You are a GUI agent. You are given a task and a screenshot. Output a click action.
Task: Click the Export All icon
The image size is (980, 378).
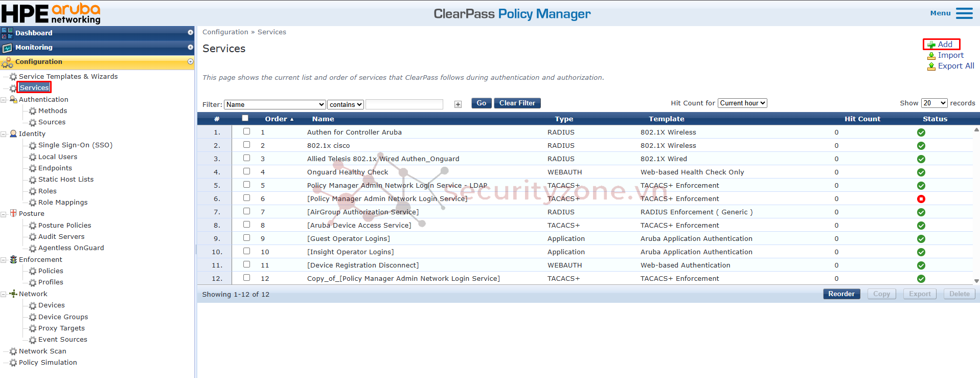pyautogui.click(x=931, y=66)
